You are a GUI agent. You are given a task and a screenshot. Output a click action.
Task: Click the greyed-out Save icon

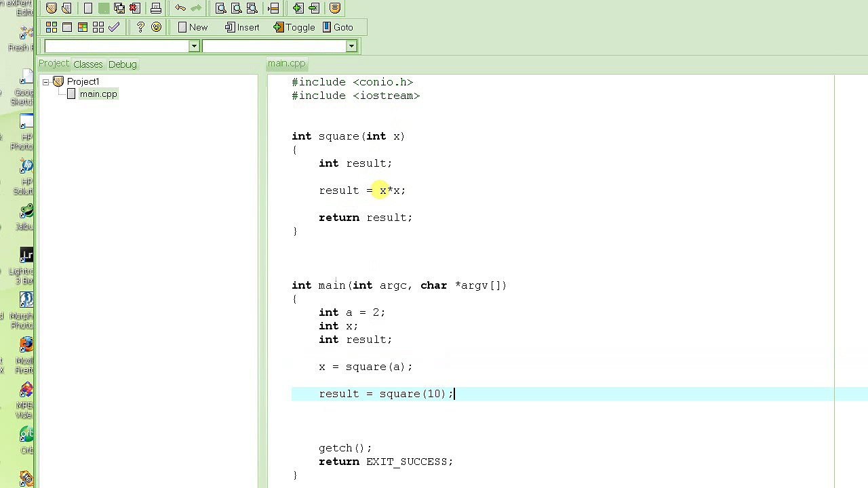point(104,8)
